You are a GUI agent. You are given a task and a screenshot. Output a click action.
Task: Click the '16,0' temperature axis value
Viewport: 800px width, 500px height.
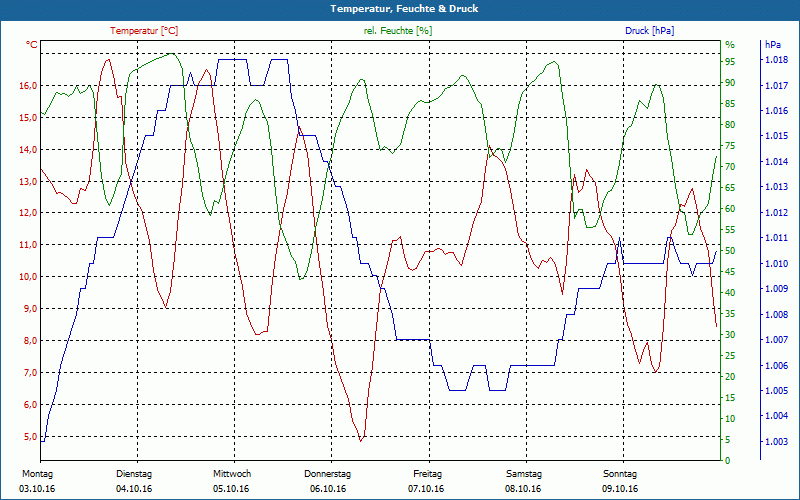coord(29,86)
